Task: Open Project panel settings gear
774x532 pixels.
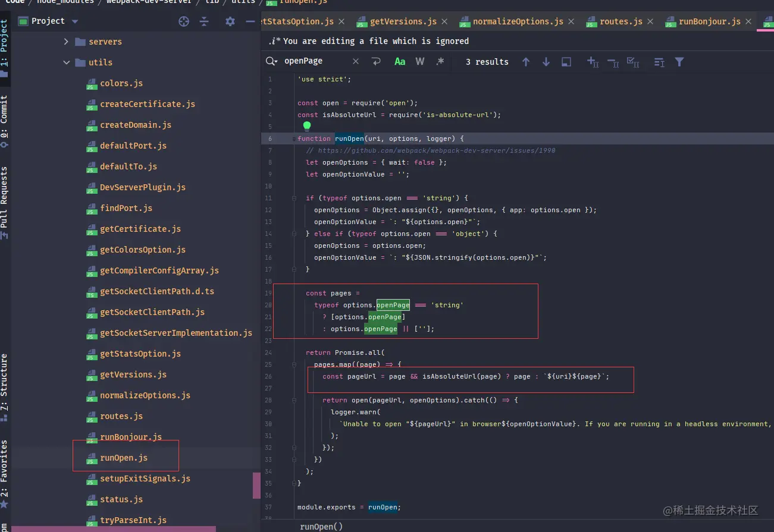Action: [230, 21]
